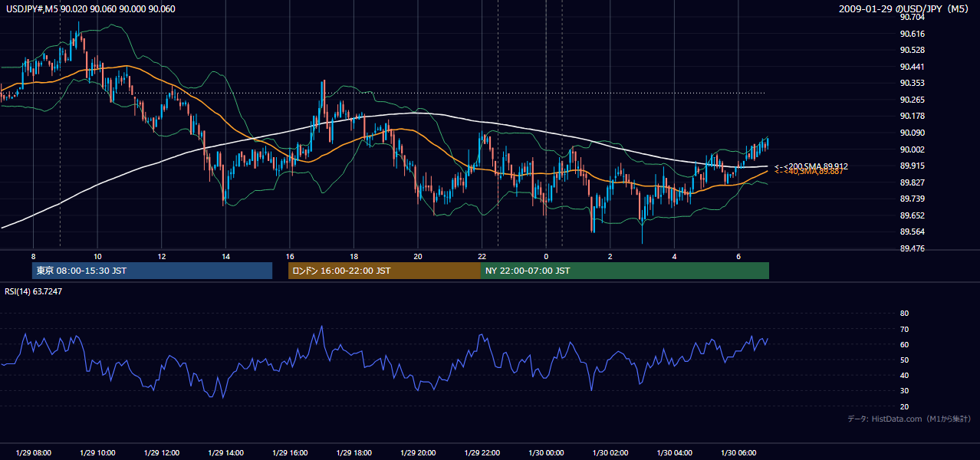Image resolution: width=980 pixels, height=460 pixels.
Task: Click hour marker 16 under the price chart
Action: click(290, 256)
